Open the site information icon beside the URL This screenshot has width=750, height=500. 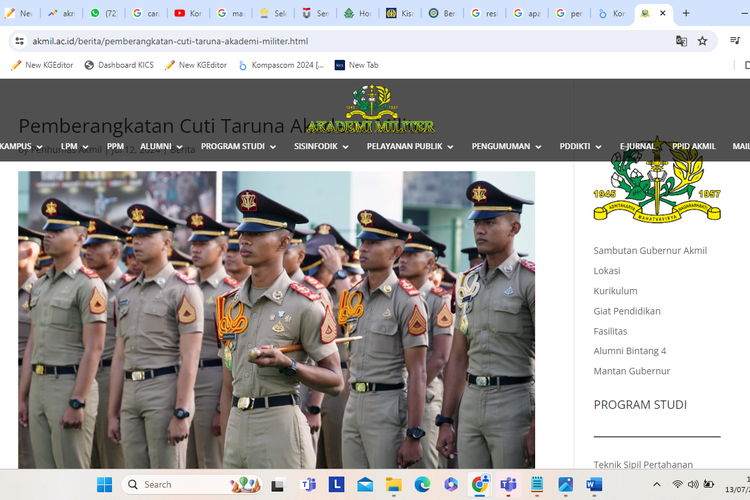coord(19,41)
